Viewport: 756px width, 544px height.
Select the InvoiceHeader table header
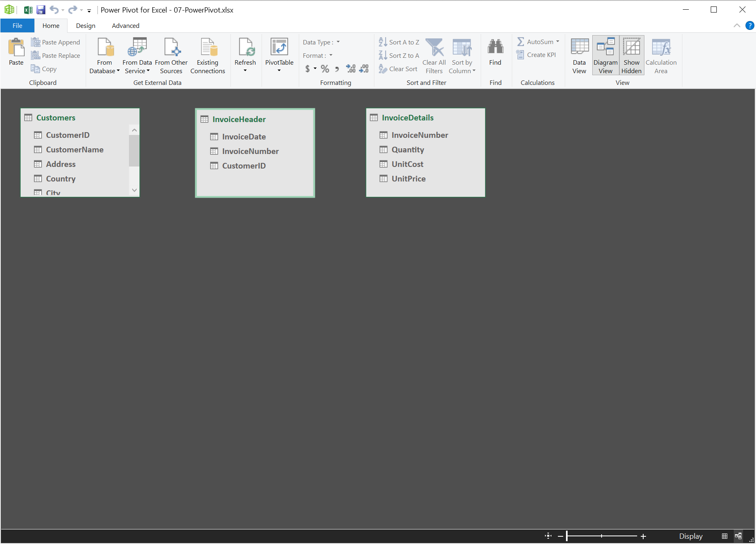tap(255, 119)
